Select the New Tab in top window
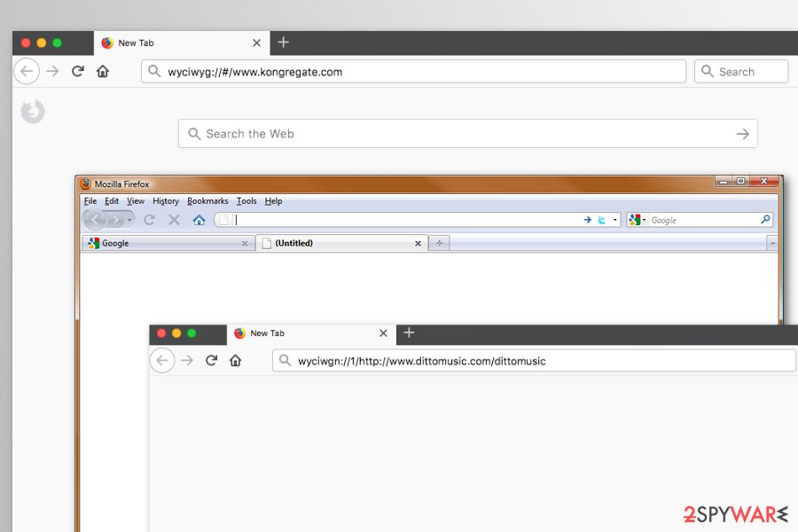This screenshot has height=532, width=798. tap(182, 43)
